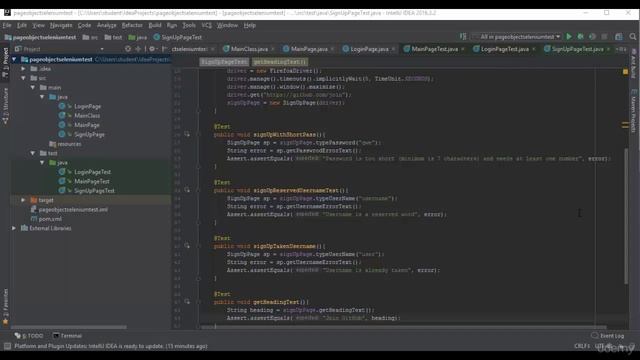Open the File menu
640x360 pixels.
[7, 25]
